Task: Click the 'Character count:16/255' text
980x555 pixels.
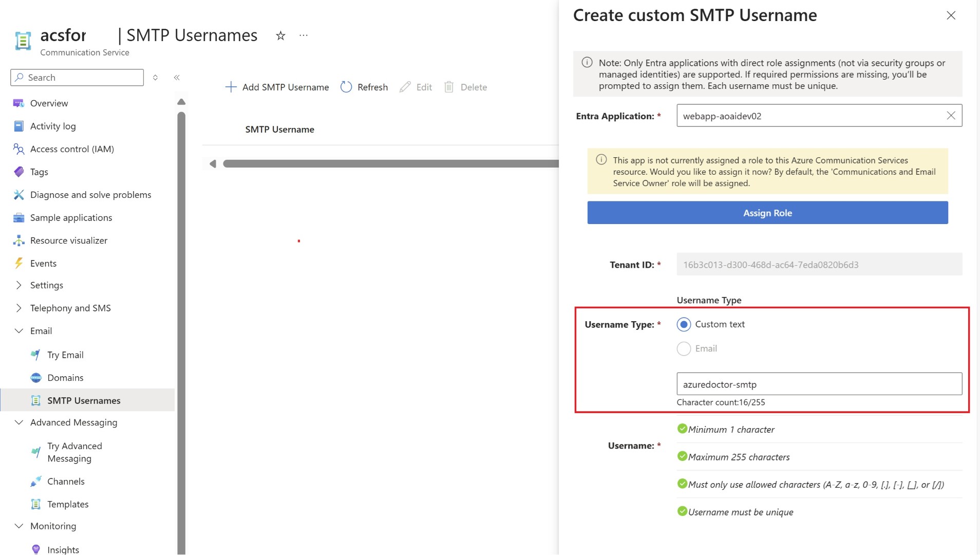Action: (x=721, y=402)
